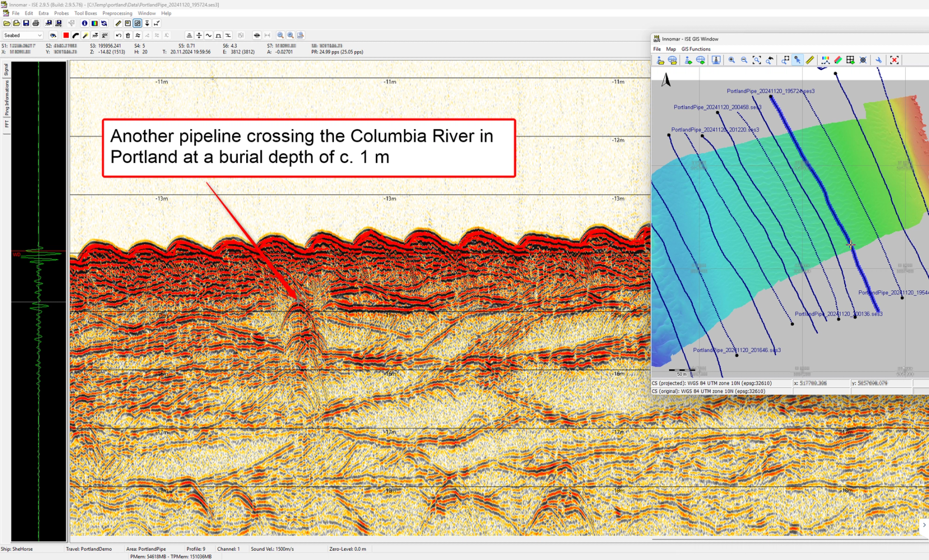929x560 pixels.
Task: Click the GIS grid export icon
Action: tap(851, 60)
